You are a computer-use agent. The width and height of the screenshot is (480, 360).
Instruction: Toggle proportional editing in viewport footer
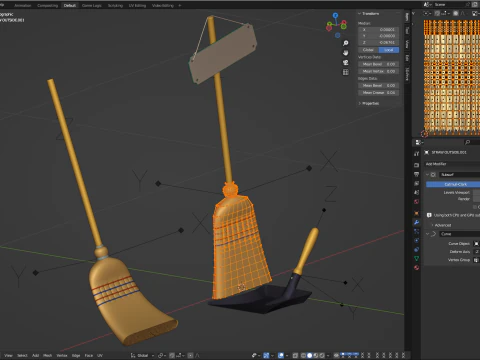[190, 355]
